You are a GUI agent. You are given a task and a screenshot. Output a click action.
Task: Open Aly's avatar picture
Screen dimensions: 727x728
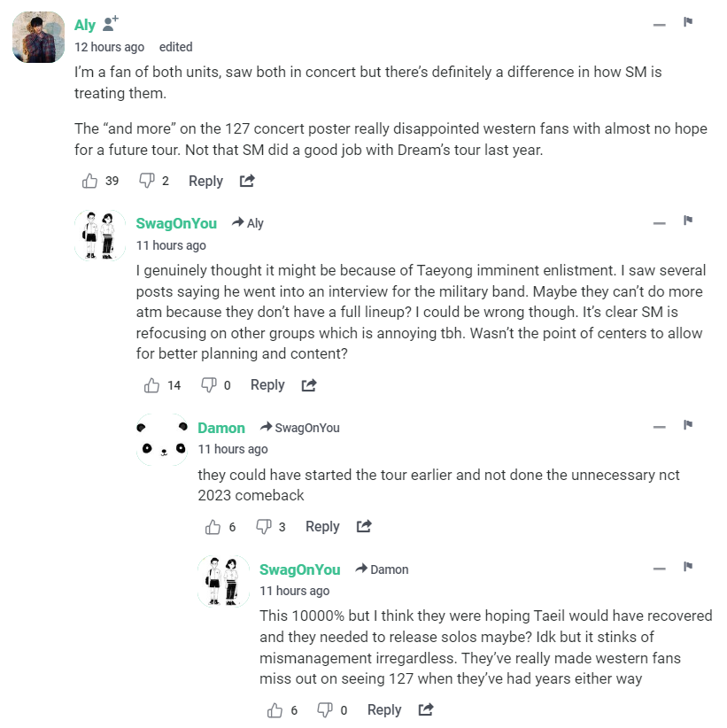point(38,37)
